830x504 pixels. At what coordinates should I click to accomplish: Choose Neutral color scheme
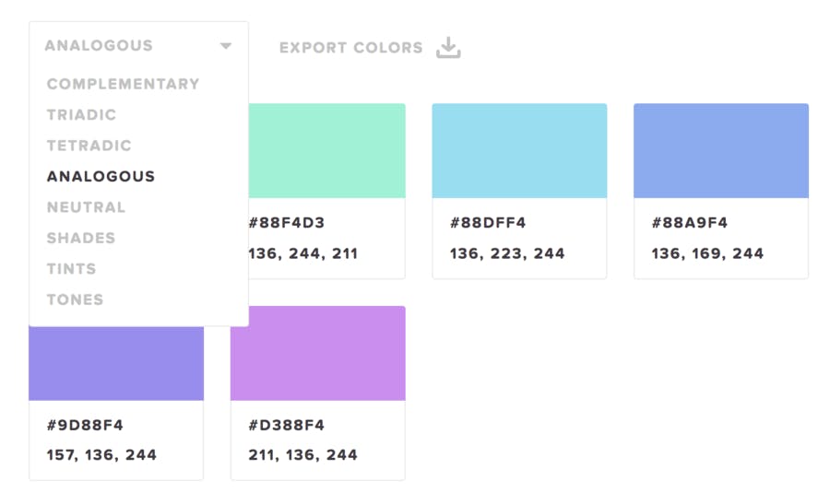coord(87,206)
